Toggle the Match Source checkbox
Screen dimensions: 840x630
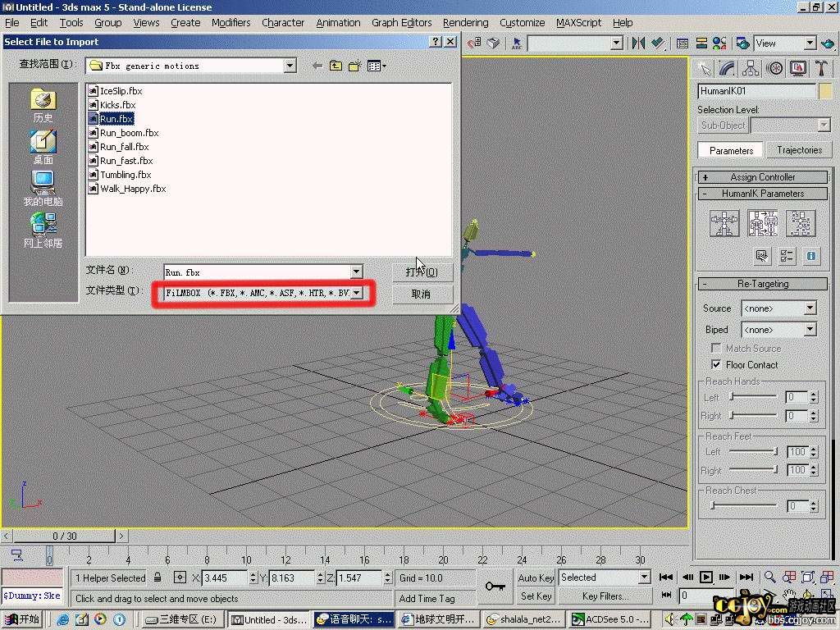715,348
